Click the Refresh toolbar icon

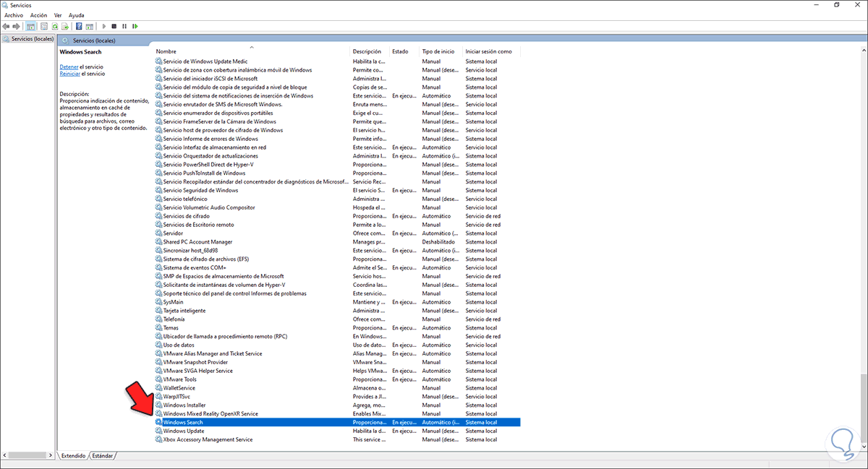[55, 26]
